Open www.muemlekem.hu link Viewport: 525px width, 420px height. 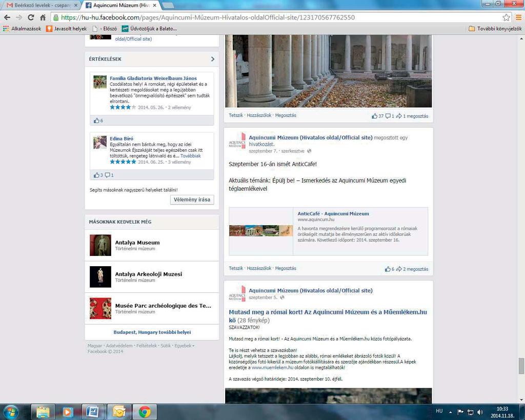coord(272,367)
